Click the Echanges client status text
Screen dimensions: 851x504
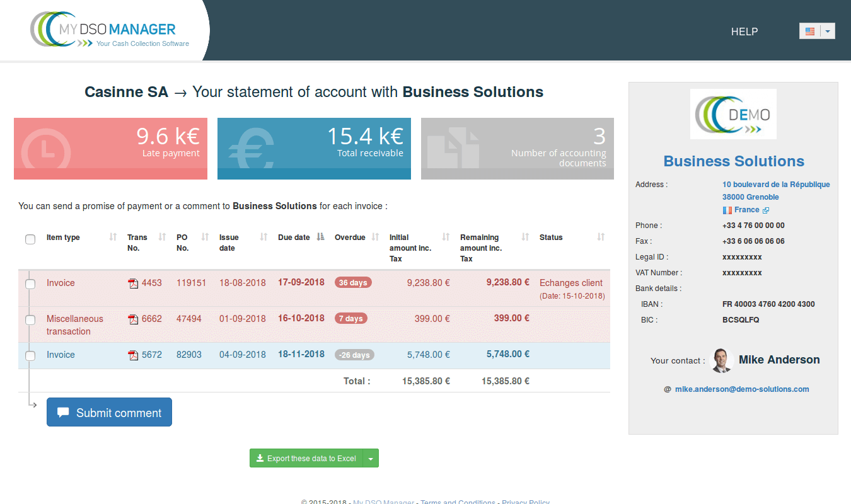coord(571,283)
